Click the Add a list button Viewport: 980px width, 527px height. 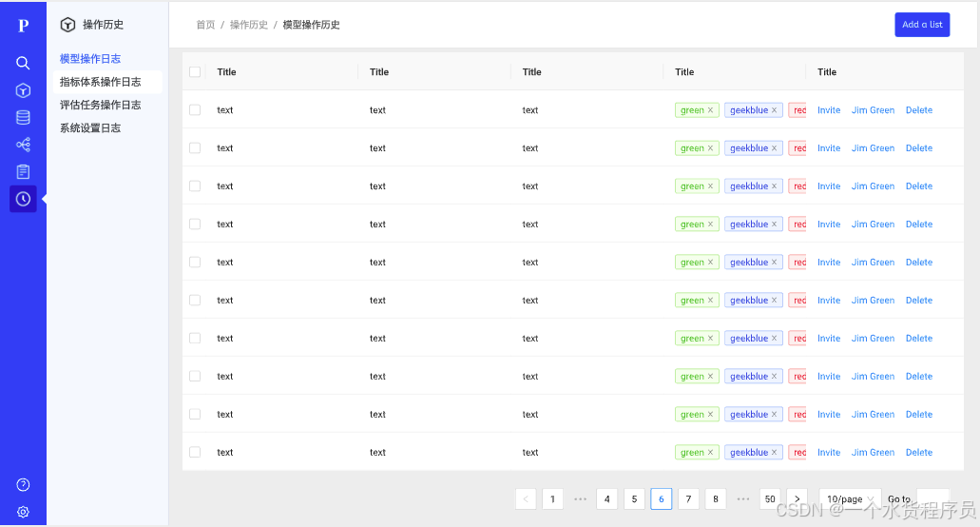[x=922, y=25]
